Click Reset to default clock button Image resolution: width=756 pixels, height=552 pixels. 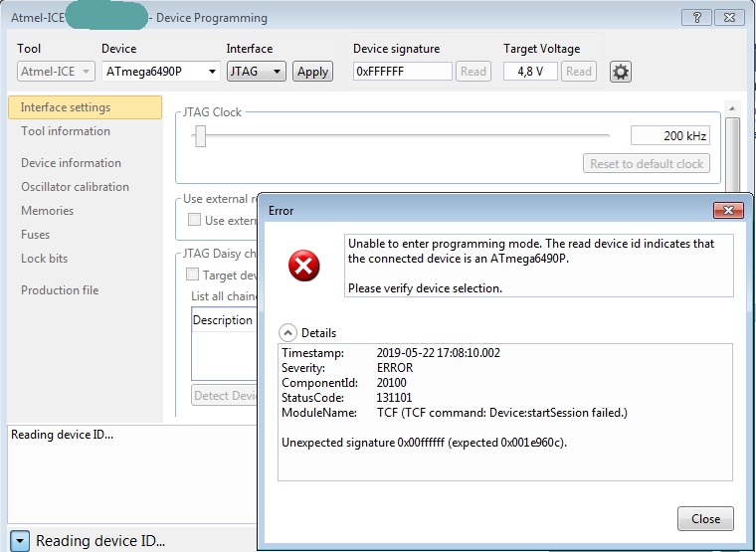pos(647,163)
